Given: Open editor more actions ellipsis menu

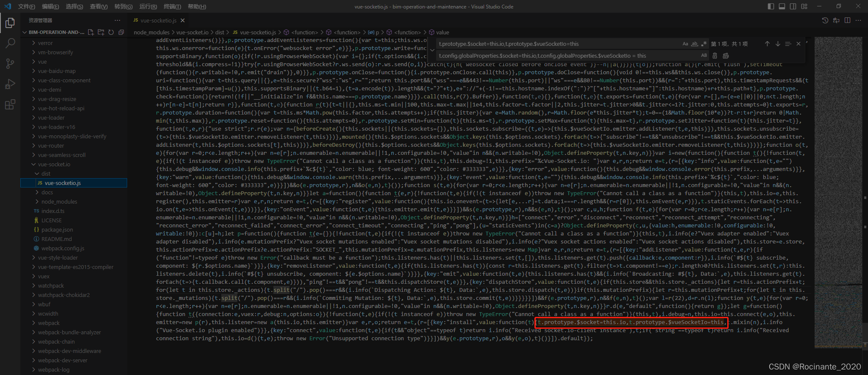Looking at the screenshot, I should [858, 20].
